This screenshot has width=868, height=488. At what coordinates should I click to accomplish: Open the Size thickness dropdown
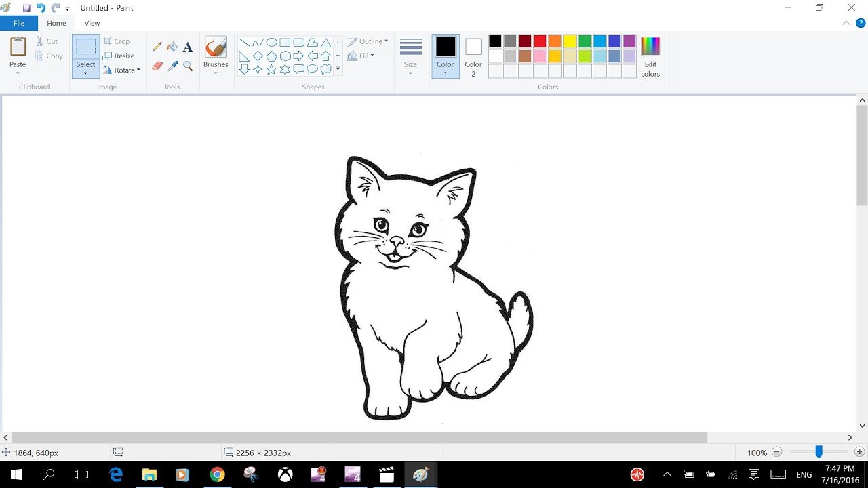click(410, 56)
